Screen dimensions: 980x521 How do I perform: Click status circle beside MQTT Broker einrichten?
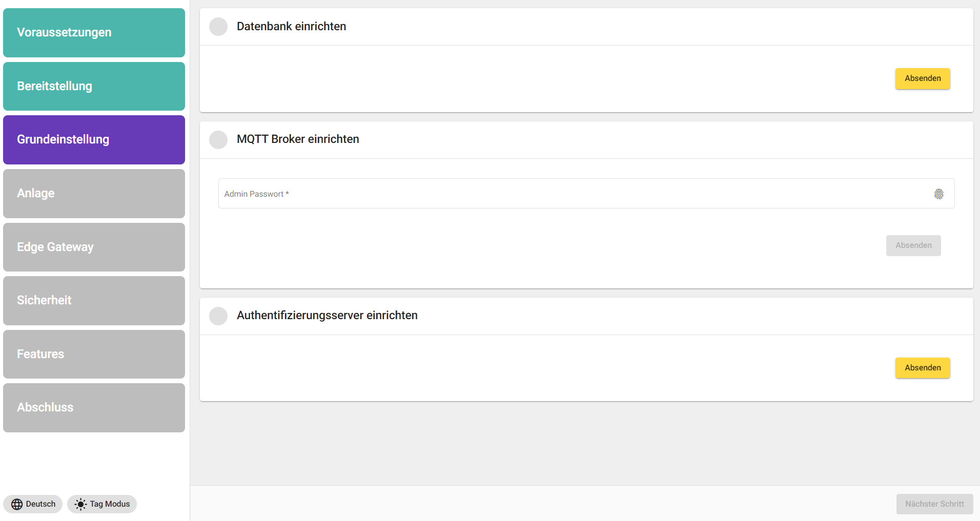[x=218, y=139]
